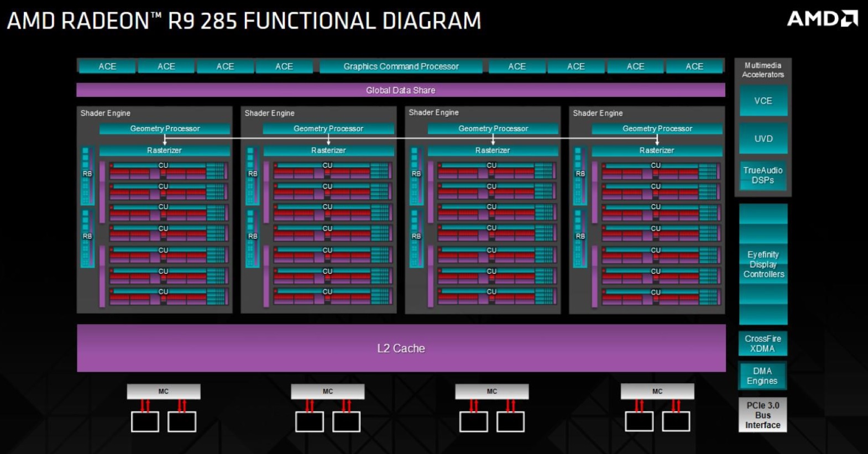Select the rightmost ACE block in the top row

click(694, 66)
